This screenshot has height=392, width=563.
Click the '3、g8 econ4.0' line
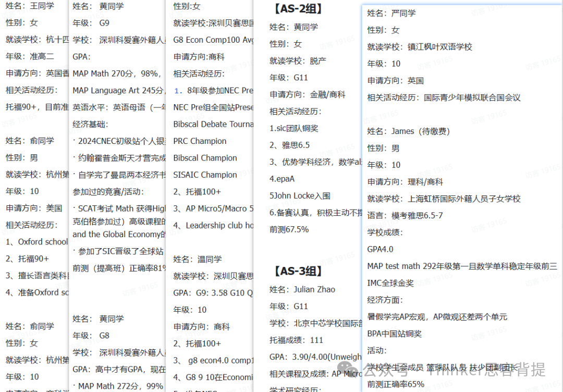(213, 360)
